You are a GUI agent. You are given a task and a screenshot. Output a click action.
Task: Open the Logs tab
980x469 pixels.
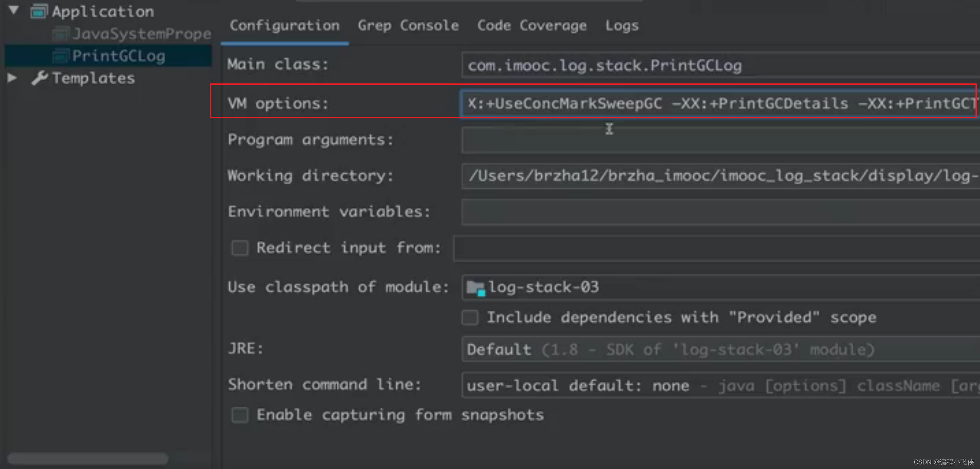click(622, 26)
